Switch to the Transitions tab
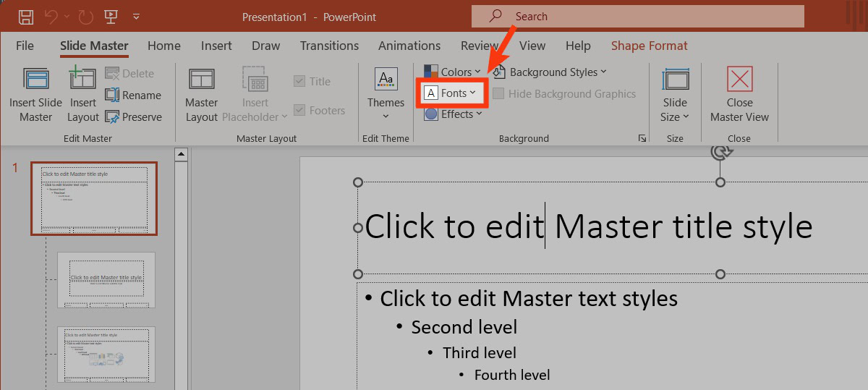Screen dimensions: 868x390 click(x=329, y=46)
